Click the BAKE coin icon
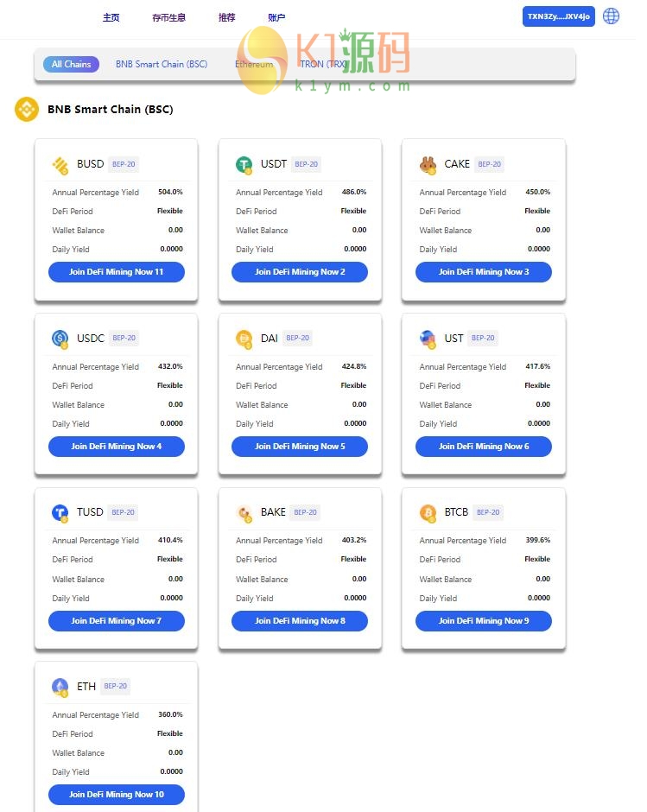 tap(244, 513)
